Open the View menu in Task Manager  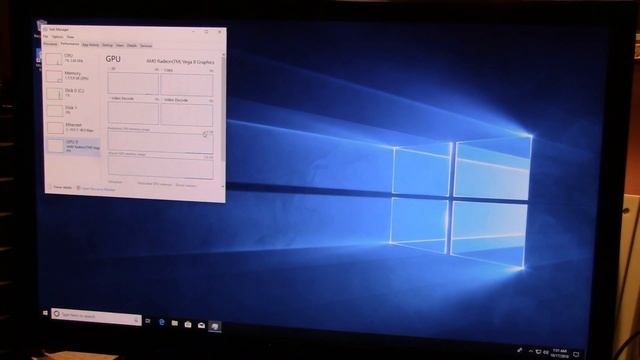[70, 37]
